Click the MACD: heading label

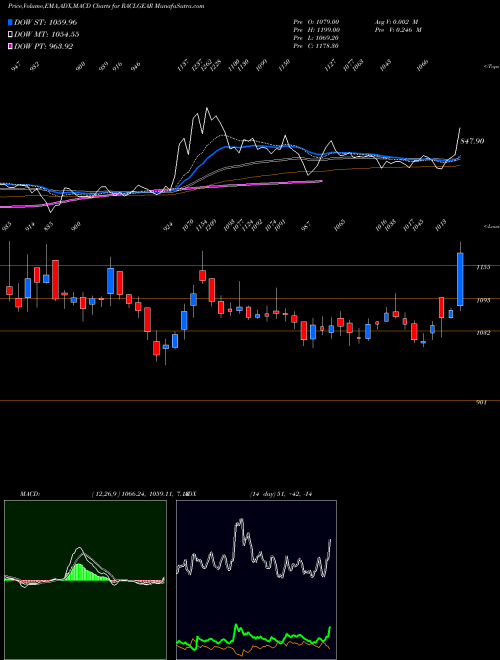(x=29, y=494)
